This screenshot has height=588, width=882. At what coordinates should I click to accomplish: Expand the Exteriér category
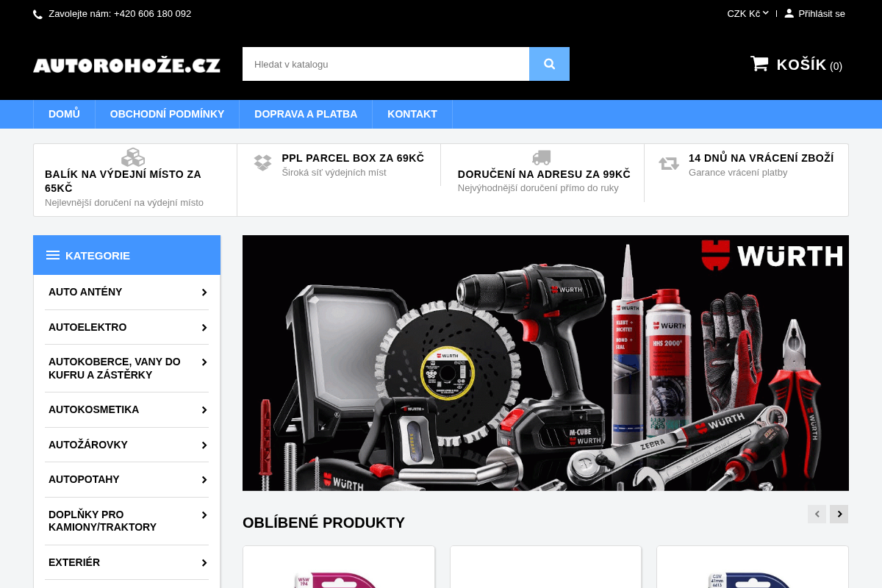204,563
